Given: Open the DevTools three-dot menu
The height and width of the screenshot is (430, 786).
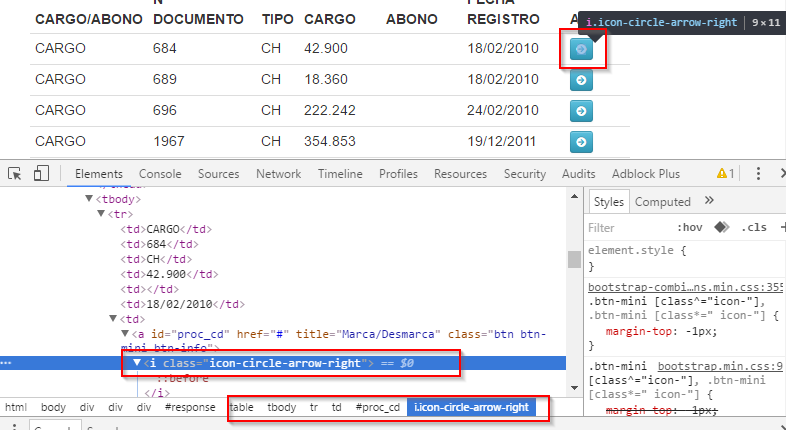Looking at the screenshot, I should click(758, 174).
